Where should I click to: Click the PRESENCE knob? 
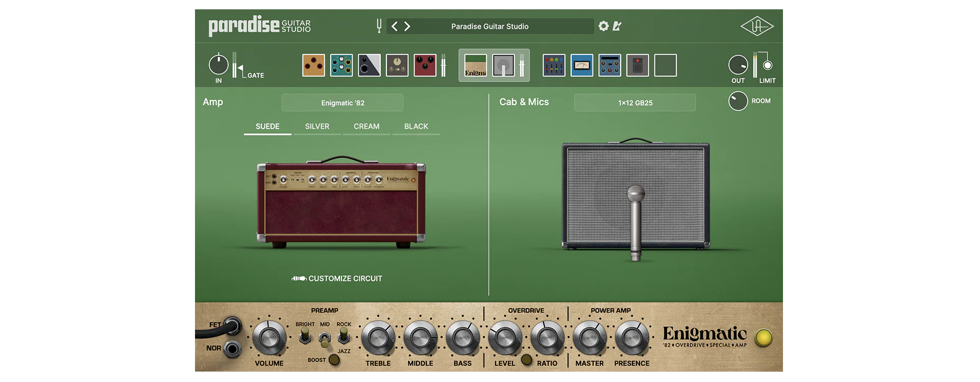[632, 338]
